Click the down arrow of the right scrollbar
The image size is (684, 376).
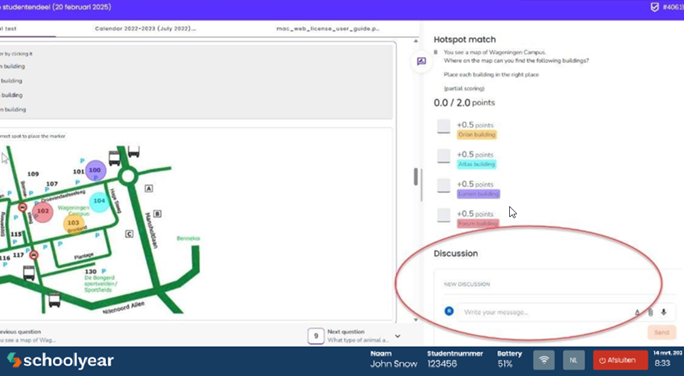pos(416,320)
